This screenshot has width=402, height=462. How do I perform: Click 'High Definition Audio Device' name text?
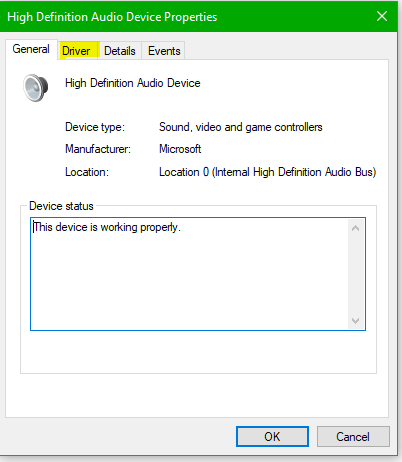[133, 83]
